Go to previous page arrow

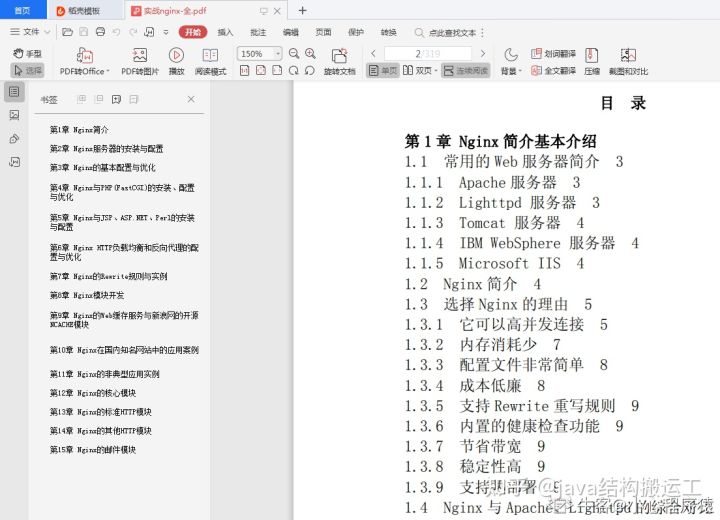[x=373, y=54]
